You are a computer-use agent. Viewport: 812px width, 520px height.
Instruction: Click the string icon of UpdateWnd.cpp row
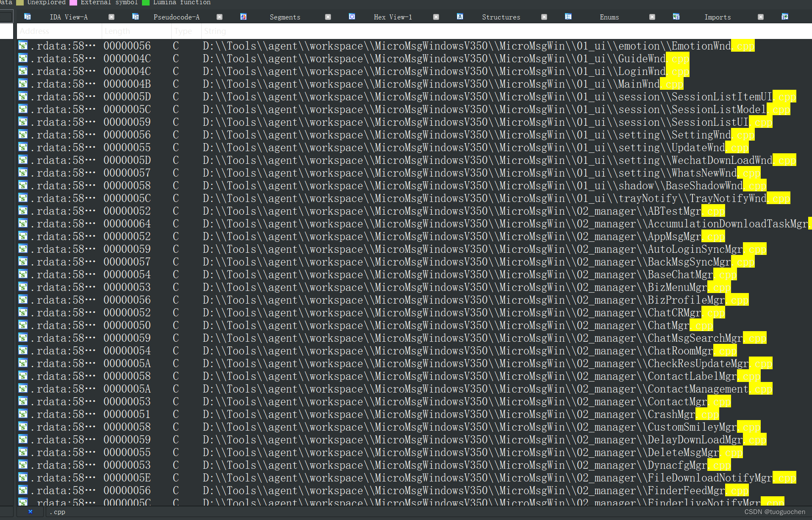(23, 147)
